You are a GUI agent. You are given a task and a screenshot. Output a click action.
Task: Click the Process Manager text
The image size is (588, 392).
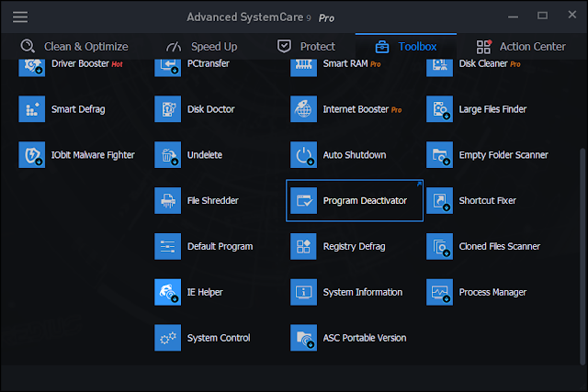pyautogui.click(x=492, y=292)
